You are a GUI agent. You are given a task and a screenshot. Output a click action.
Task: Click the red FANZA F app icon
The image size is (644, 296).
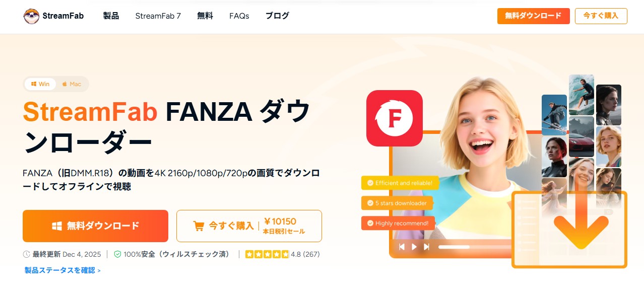(395, 118)
